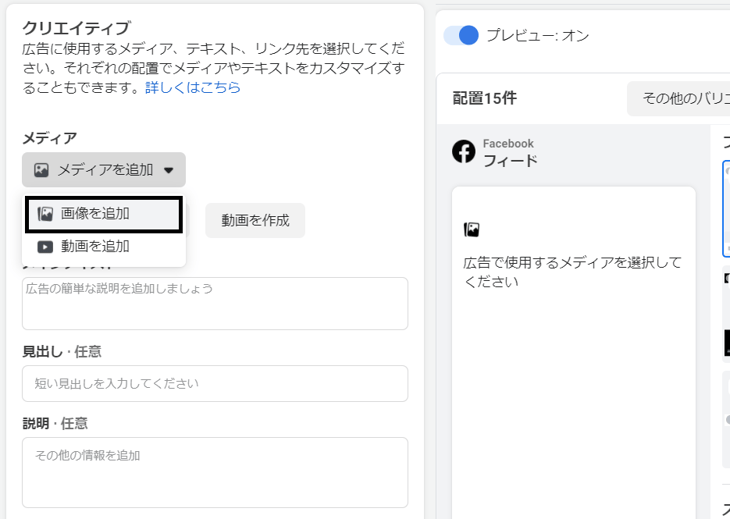Click the 配置15件 placements heading
The height and width of the screenshot is (519, 730).
point(485,98)
